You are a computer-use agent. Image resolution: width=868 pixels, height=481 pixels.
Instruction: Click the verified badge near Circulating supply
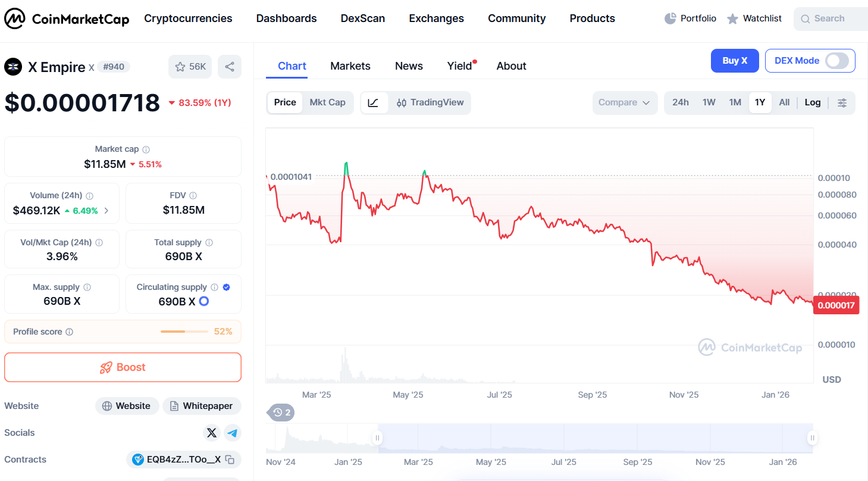pos(227,287)
